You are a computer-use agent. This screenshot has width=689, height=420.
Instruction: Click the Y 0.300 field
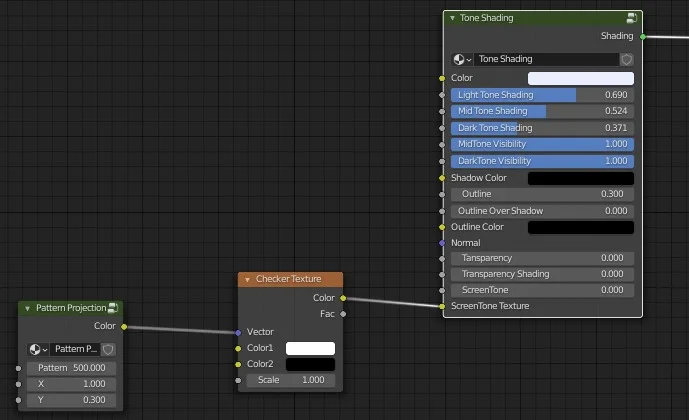(71, 400)
